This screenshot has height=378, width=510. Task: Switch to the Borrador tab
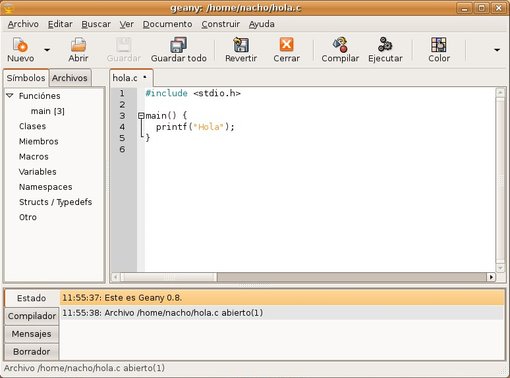32,352
